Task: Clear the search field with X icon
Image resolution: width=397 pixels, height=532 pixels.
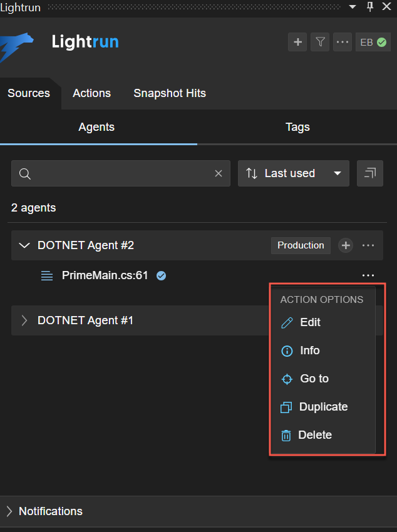Action: pyautogui.click(x=219, y=173)
